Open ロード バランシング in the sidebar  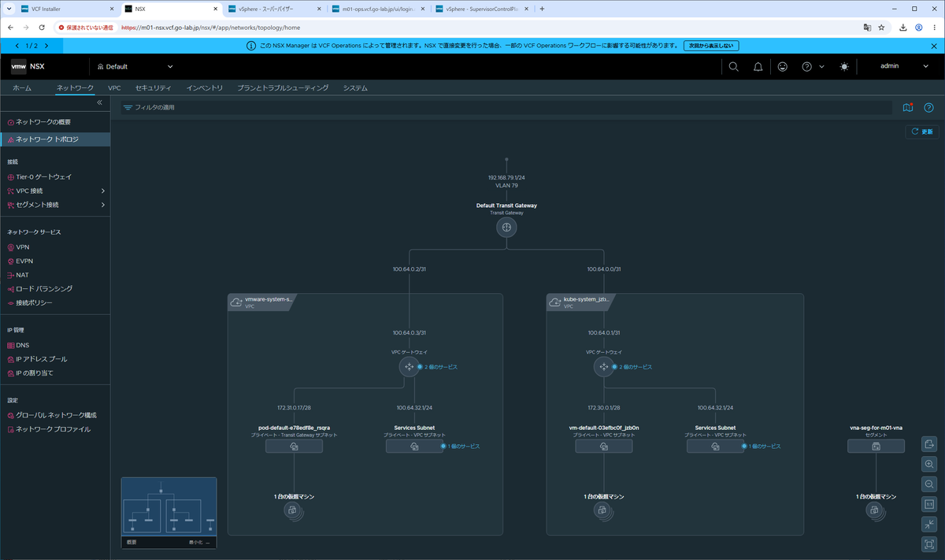(x=44, y=288)
